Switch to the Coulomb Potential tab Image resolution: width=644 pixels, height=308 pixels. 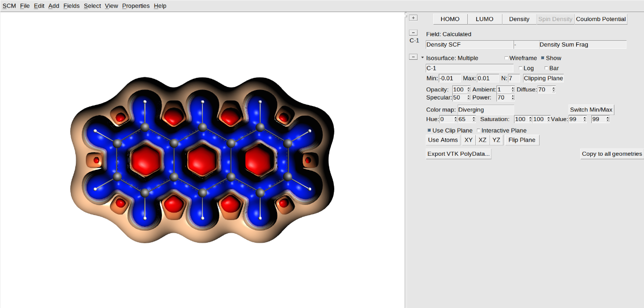tap(601, 19)
